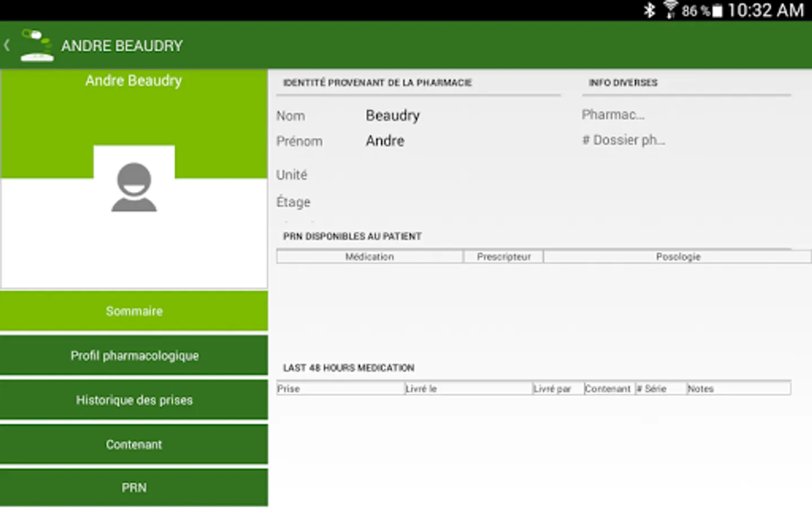Tap the back arrow in header
The height and width of the screenshot is (508, 812).
pos(7,45)
